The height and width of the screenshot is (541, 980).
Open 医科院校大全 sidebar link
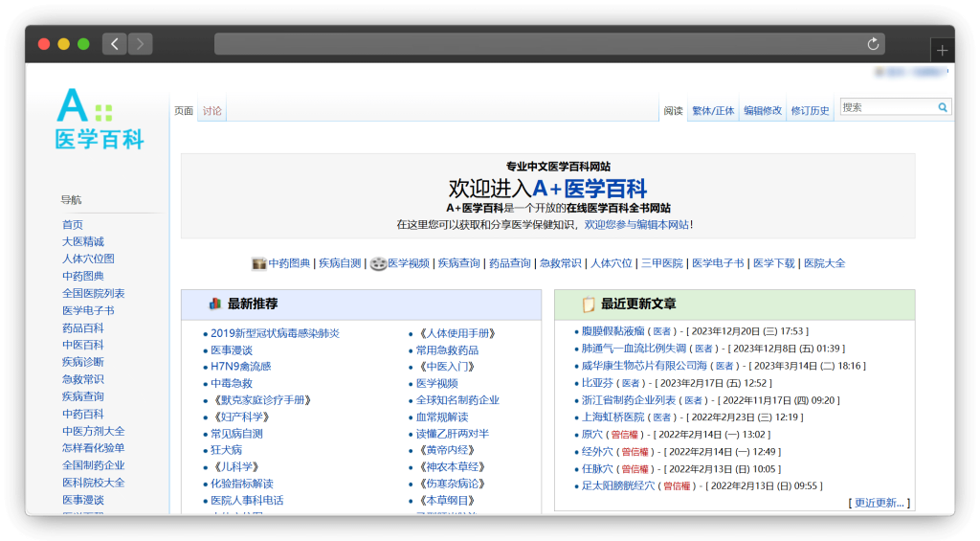click(x=93, y=483)
